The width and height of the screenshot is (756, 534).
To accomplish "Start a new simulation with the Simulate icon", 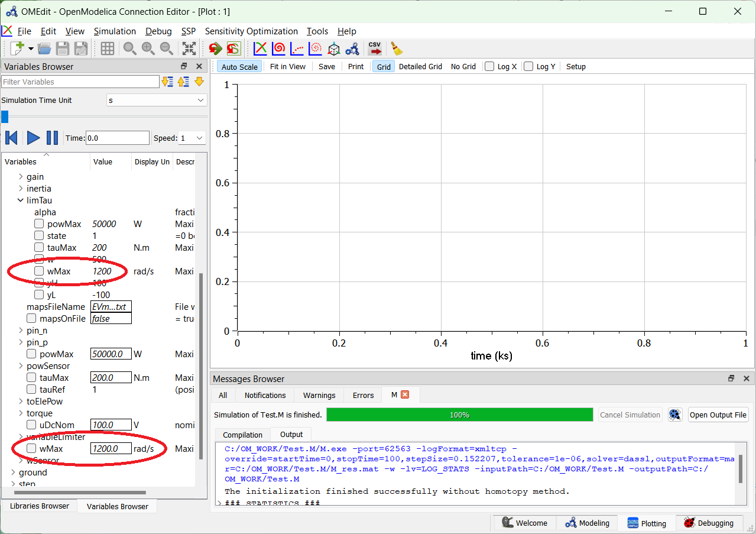I will tap(215, 48).
